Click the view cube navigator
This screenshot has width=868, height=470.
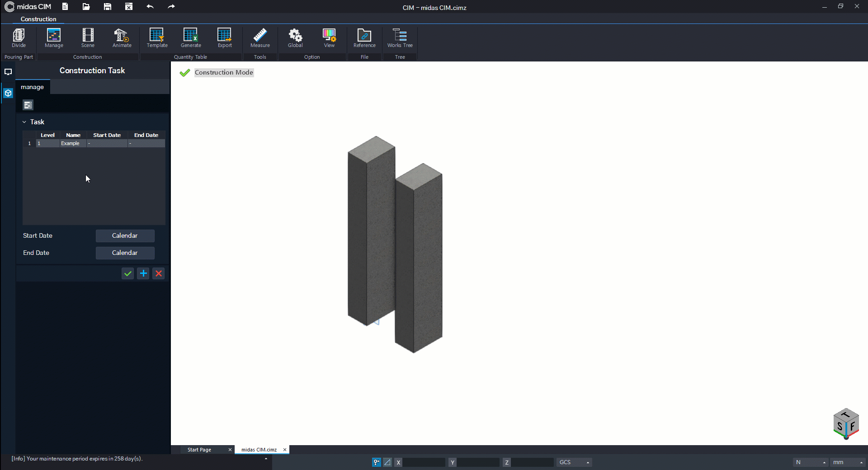point(845,424)
